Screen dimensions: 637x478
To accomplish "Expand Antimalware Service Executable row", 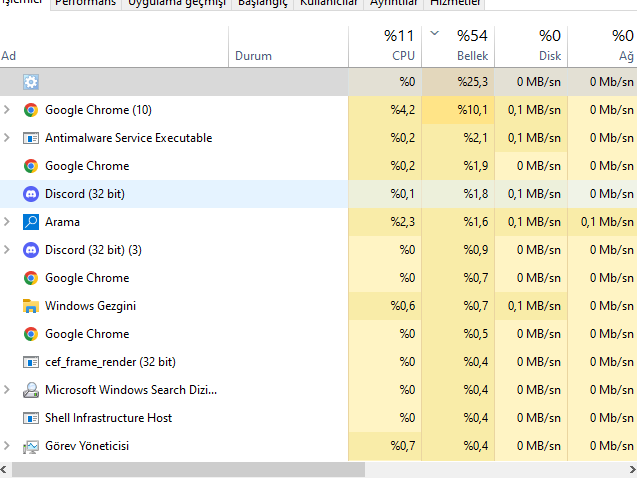I will pos(6,138).
